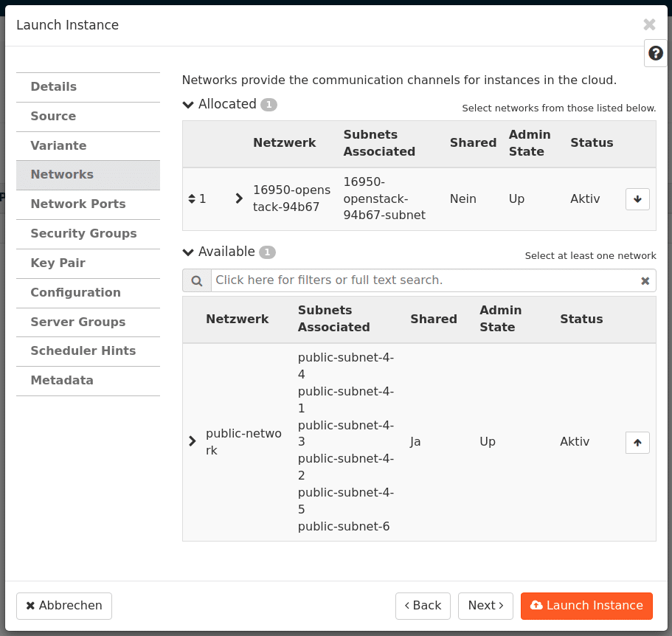The height and width of the screenshot is (636, 672).
Task: Click the reorder handle on allocated network
Action: click(x=192, y=199)
